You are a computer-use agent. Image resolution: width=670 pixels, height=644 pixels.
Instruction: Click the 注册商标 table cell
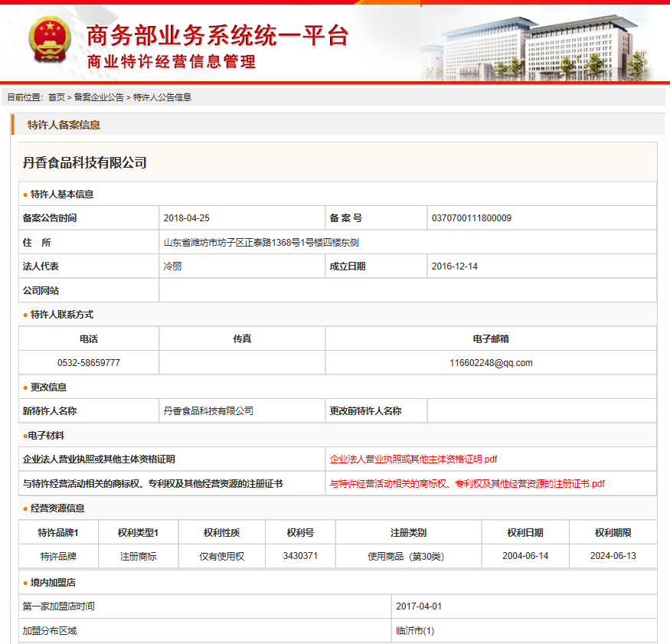click(138, 557)
